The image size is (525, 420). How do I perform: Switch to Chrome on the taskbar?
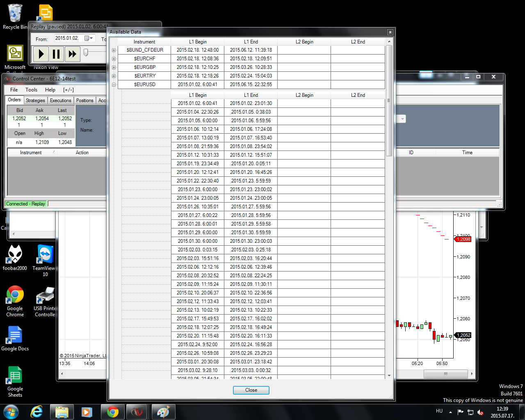[113, 412]
